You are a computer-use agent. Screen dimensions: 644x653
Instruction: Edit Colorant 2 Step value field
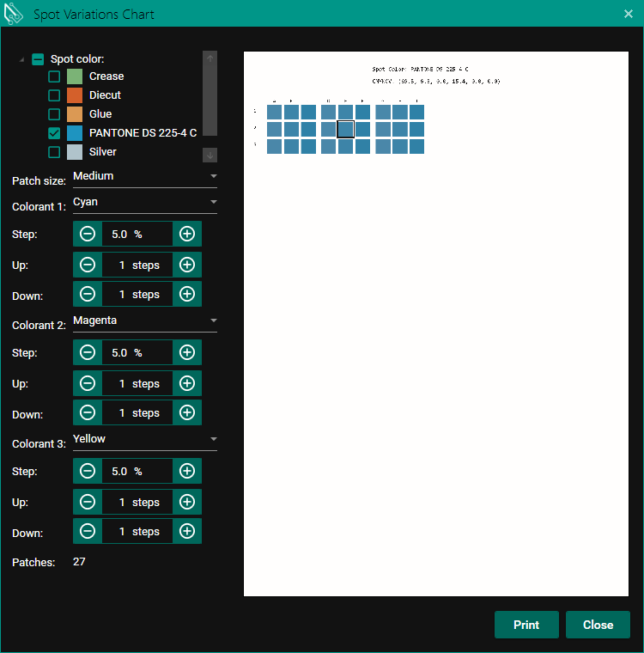tap(137, 353)
